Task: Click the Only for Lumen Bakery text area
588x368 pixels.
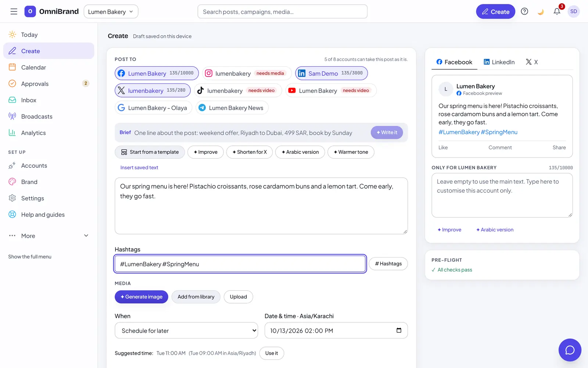Action: pos(502,195)
